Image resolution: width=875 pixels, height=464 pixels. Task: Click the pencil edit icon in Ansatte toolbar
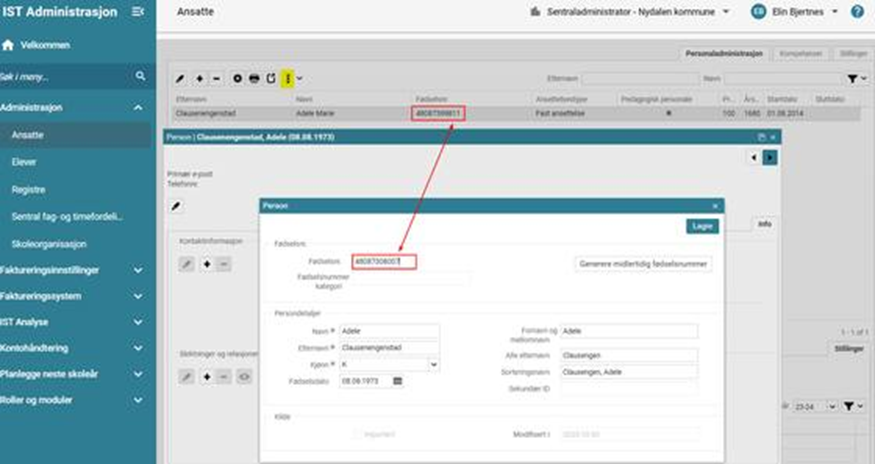click(180, 78)
